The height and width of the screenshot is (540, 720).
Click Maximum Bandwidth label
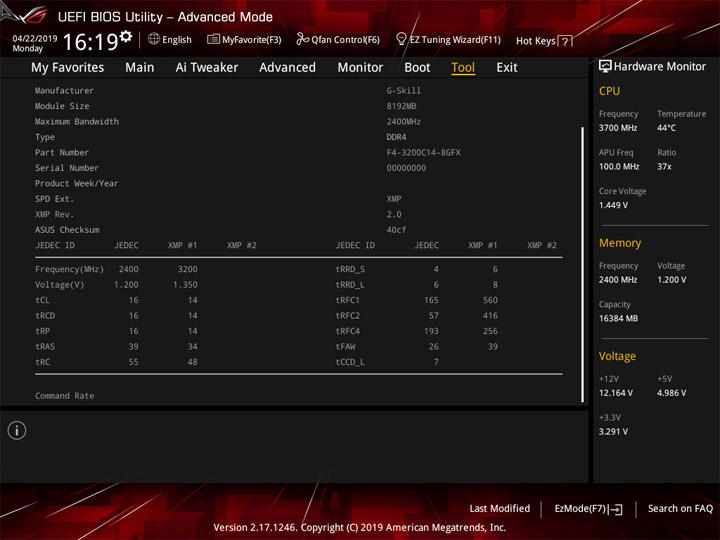click(x=77, y=122)
